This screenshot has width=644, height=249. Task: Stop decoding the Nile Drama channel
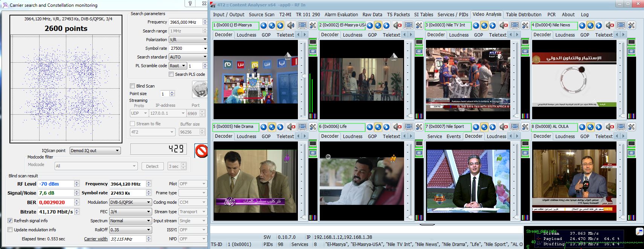[264, 127]
